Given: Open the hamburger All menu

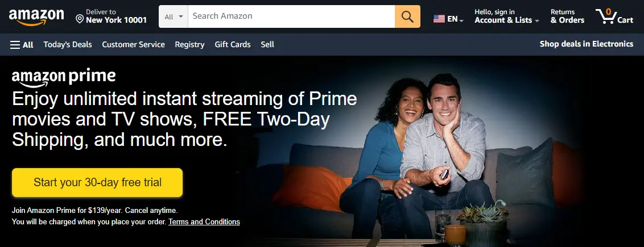Looking at the screenshot, I should click(x=22, y=45).
